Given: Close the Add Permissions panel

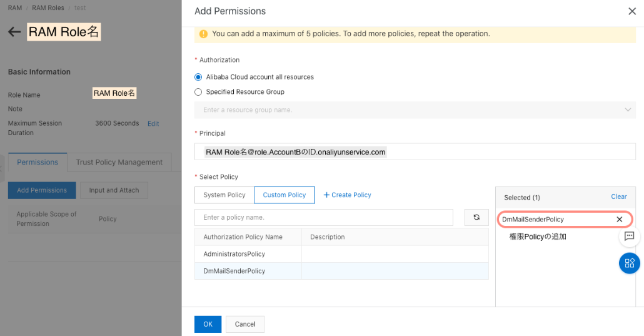Looking at the screenshot, I should tap(631, 11).
